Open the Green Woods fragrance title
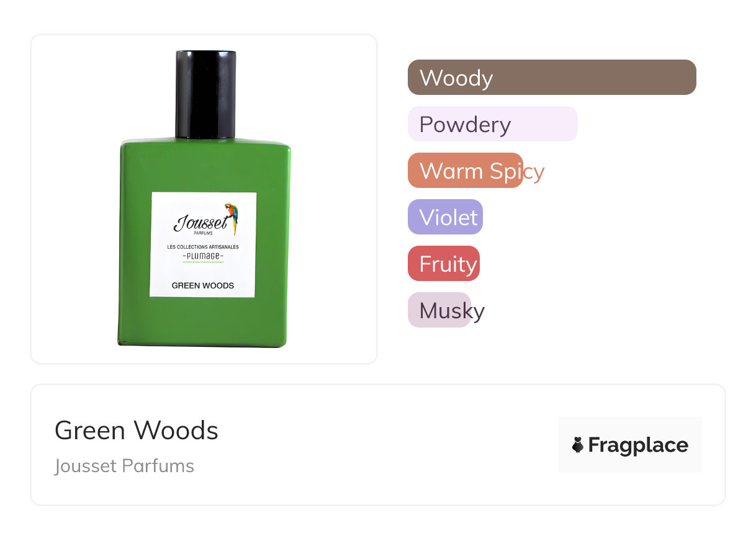 (x=137, y=430)
